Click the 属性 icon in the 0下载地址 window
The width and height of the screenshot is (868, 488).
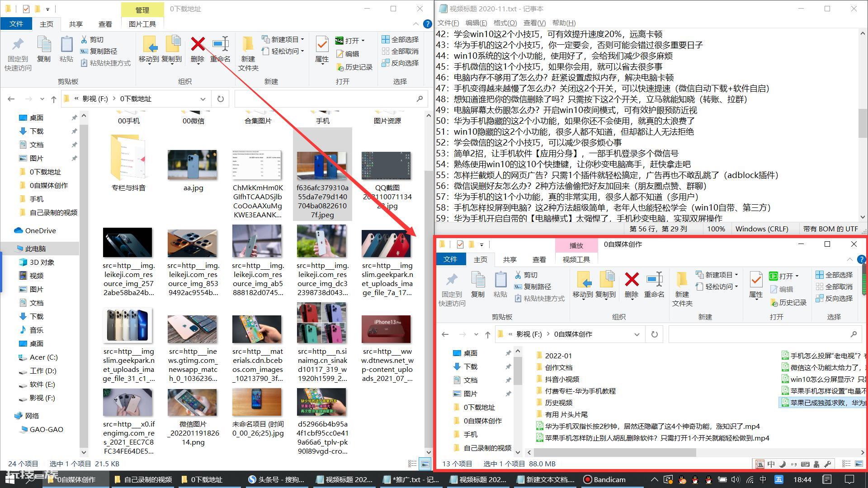click(322, 44)
